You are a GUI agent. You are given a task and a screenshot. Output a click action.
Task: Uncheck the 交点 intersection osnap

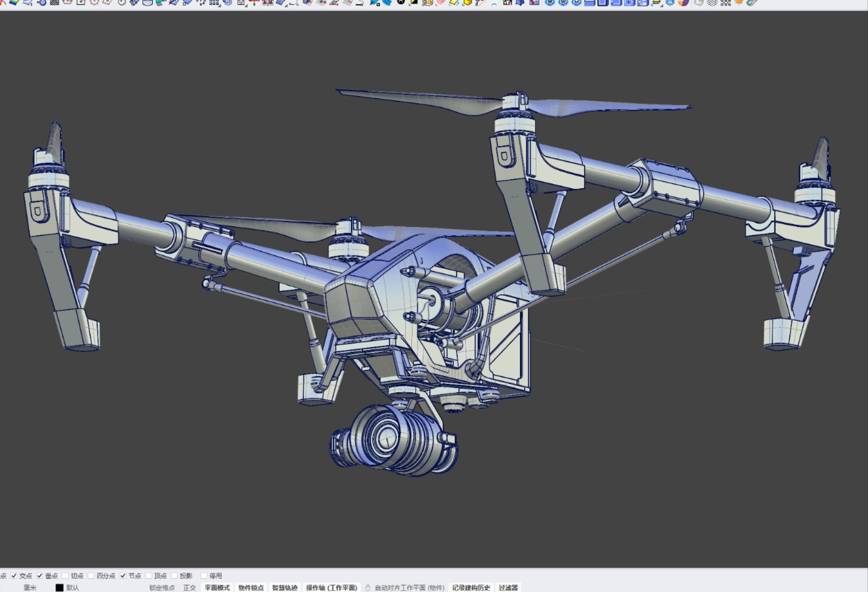13,575
